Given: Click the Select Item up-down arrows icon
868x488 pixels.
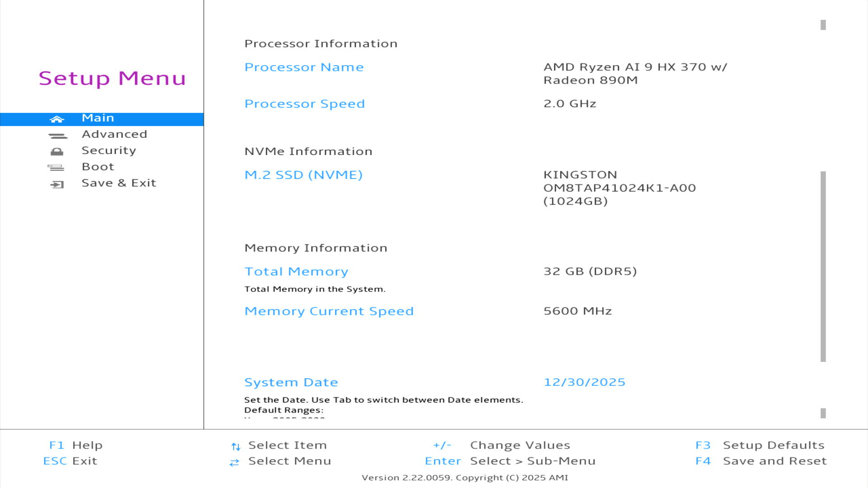Looking at the screenshot, I should (236, 446).
